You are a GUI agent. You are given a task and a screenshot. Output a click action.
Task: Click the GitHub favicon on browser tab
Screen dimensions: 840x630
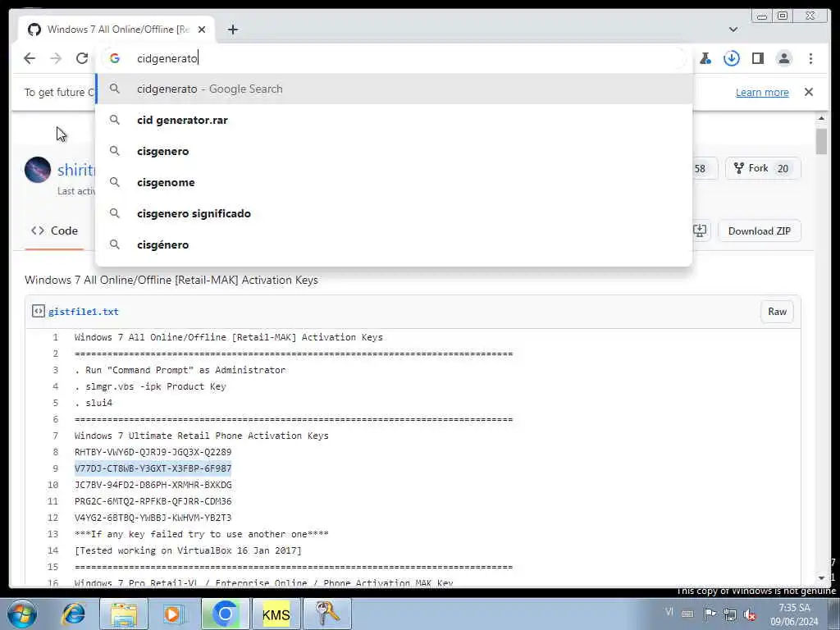coord(34,30)
